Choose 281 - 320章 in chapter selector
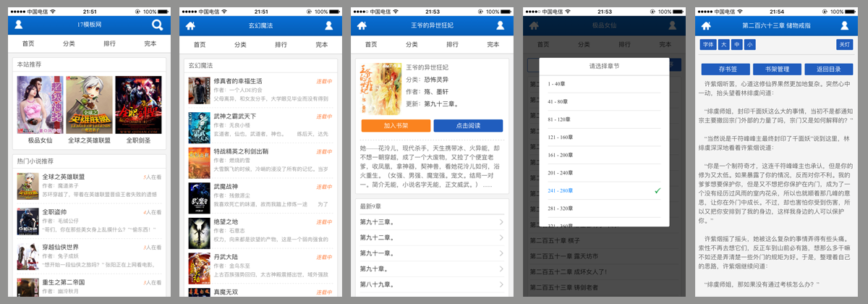The height and width of the screenshot is (304, 868). coord(604,208)
